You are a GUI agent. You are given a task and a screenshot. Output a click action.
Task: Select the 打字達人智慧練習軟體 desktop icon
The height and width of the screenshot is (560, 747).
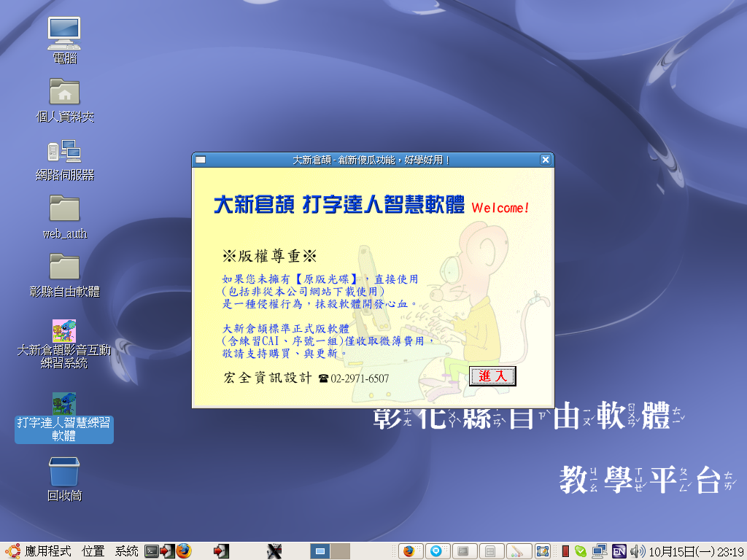pyautogui.click(x=64, y=404)
